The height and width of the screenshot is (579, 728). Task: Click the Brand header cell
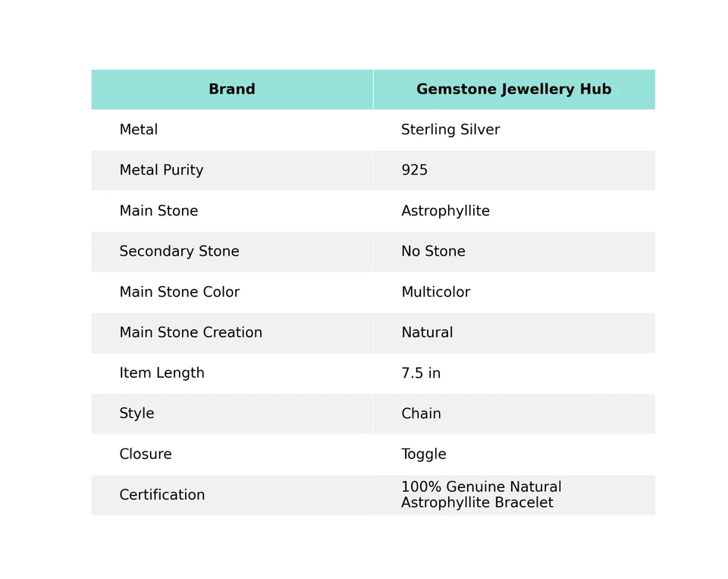pos(231,90)
